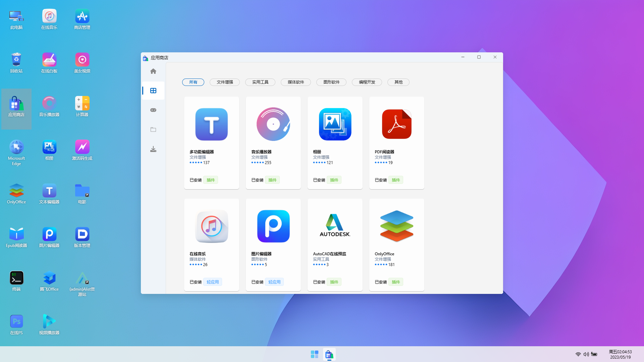Filter by 文件增强 category

224,82
